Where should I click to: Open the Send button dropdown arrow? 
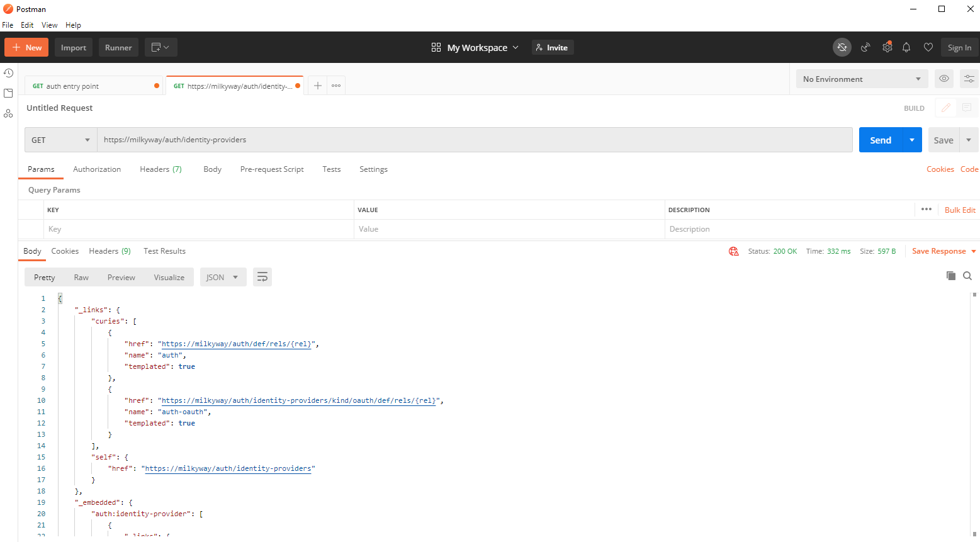(x=912, y=140)
